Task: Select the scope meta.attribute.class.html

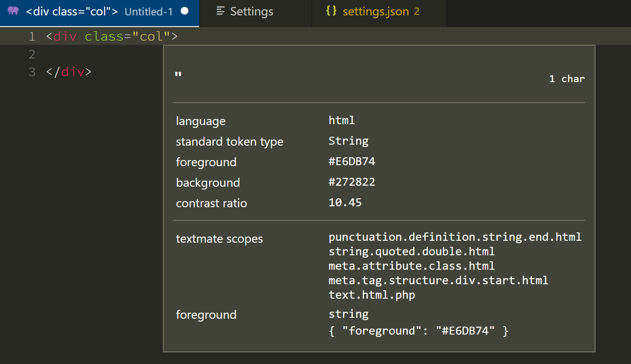Action: coord(412,266)
